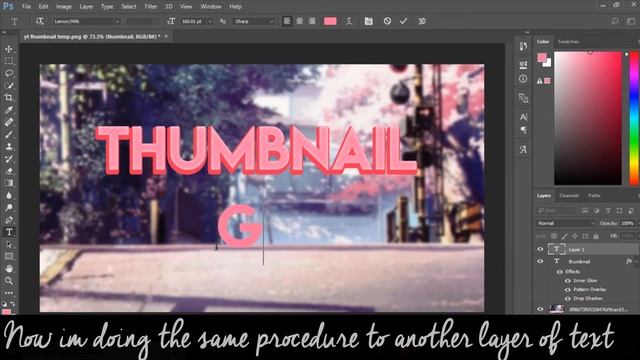This screenshot has width=640, height=360.
Task: Right align the text
Action: click(x=312, y=21)
